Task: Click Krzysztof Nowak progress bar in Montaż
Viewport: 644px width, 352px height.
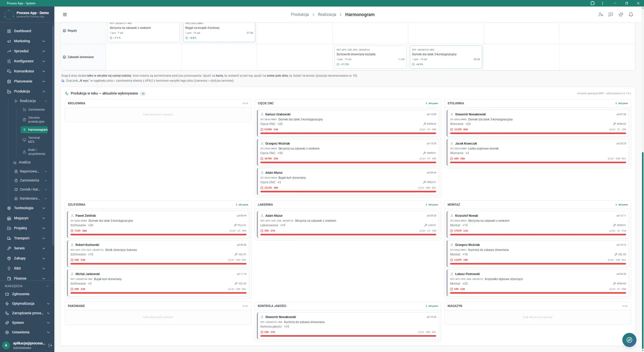Action: [x=538, y=235]
